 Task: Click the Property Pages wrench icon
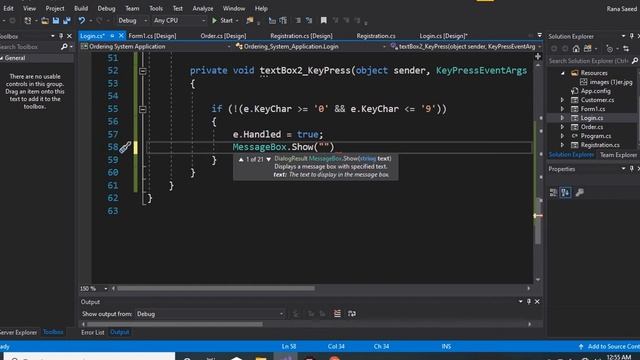point(579,192)
